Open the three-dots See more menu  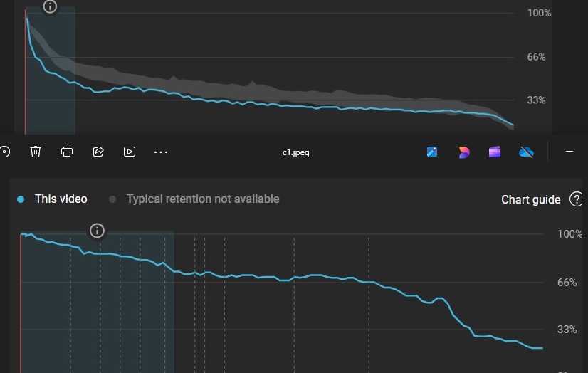coord(161,152)
